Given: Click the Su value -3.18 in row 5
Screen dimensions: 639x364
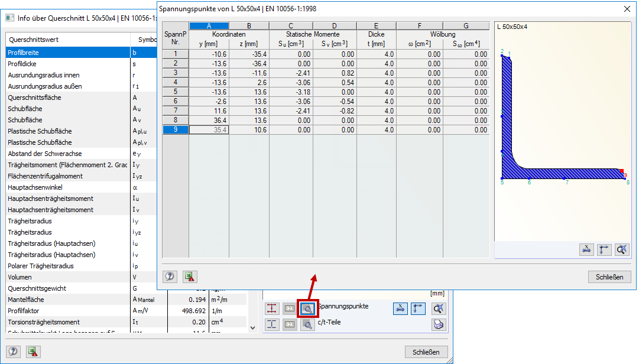Looking at the screenshot, I should (291, 92).
